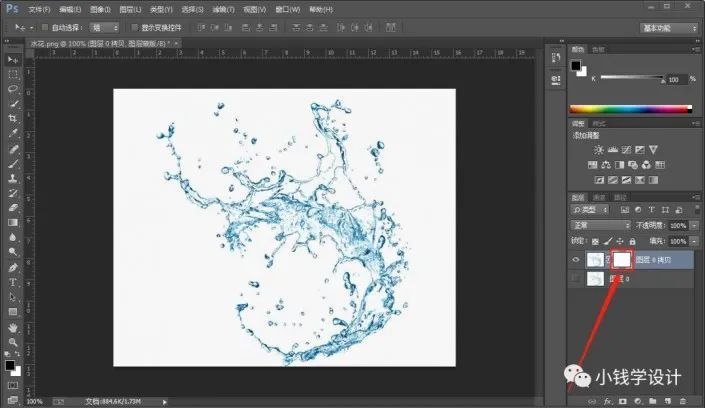Viewport: 705px width, 408px height.
Task: Switch to the Swatches tab
Action: (x=598, y=49)
